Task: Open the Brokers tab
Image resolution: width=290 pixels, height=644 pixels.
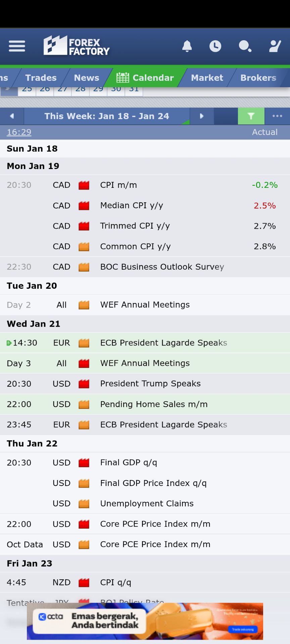Action: pos(258,78)
